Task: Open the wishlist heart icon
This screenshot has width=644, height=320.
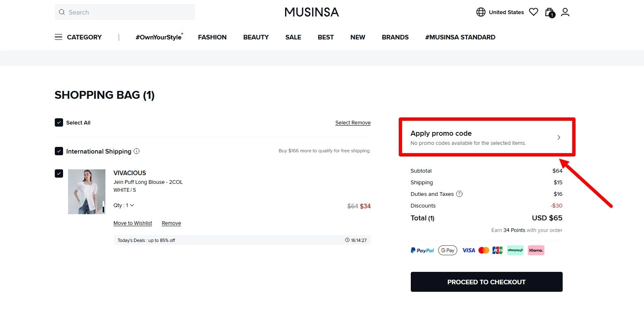Action: [x=534, y=12]
